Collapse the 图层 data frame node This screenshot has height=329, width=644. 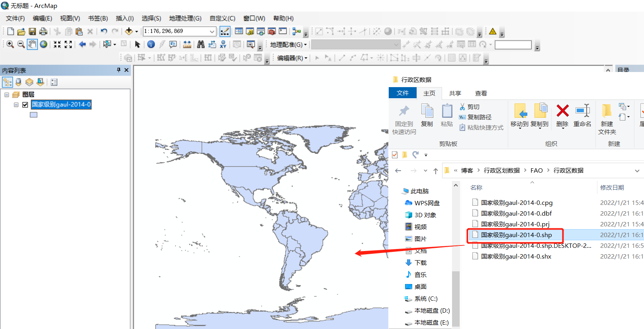tap(7, 95)
